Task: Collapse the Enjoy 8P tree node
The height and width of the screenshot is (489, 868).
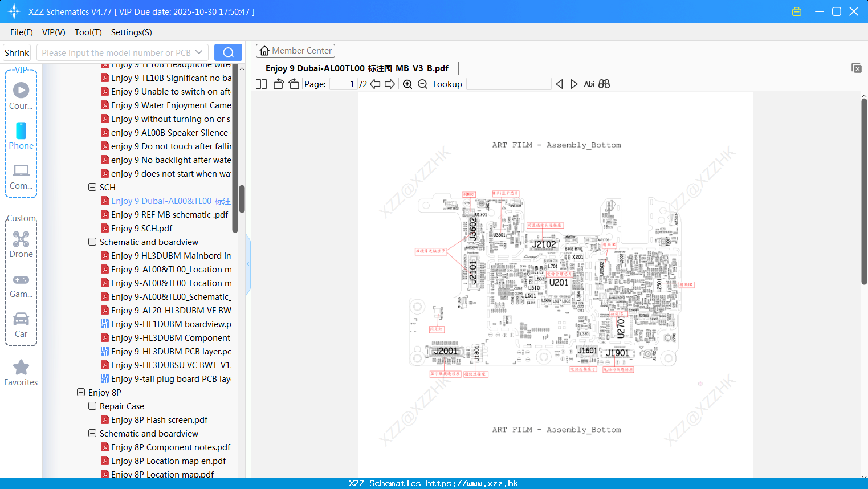Action: (x=81, y=392)
